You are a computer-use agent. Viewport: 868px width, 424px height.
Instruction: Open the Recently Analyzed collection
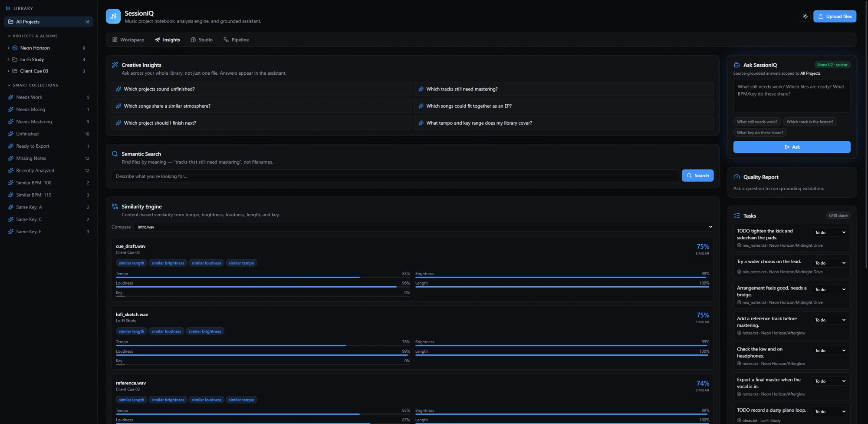pos(49,170)
